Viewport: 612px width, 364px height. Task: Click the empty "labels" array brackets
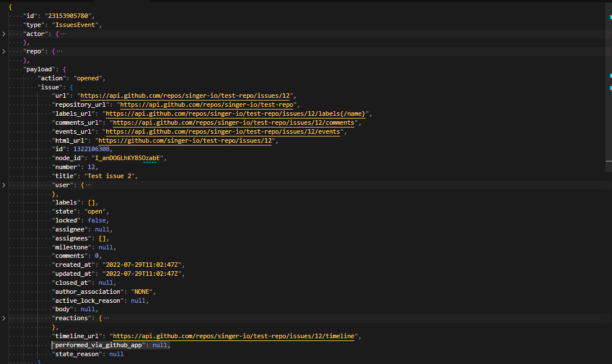pyautogui.click(x=92, y=202)
